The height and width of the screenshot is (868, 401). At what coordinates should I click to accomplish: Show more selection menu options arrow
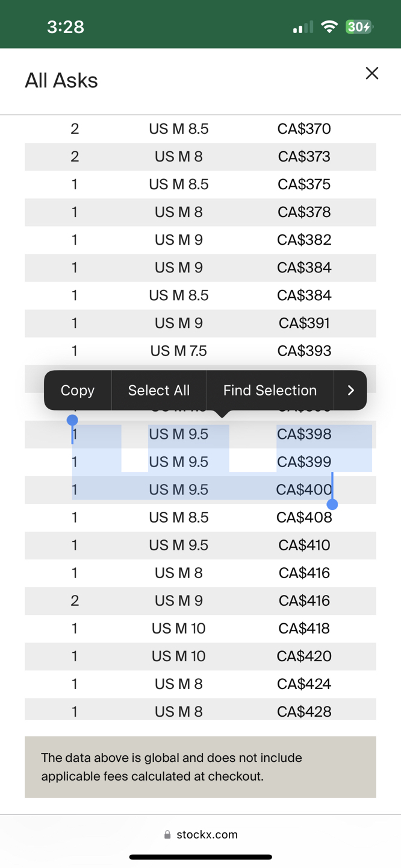pos(350,391)
